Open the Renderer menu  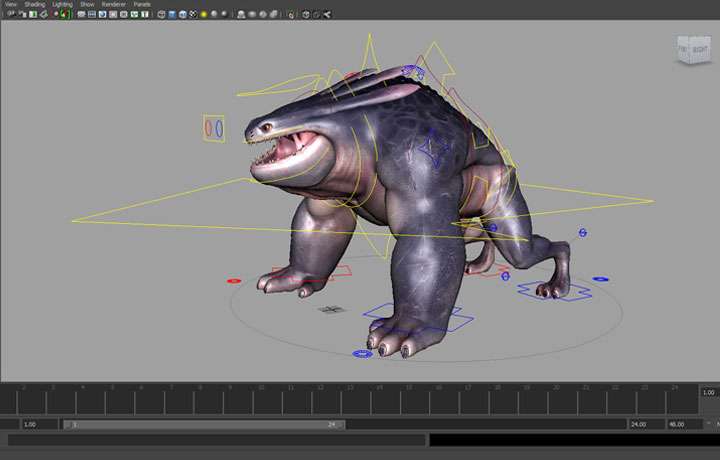point(113,4)
